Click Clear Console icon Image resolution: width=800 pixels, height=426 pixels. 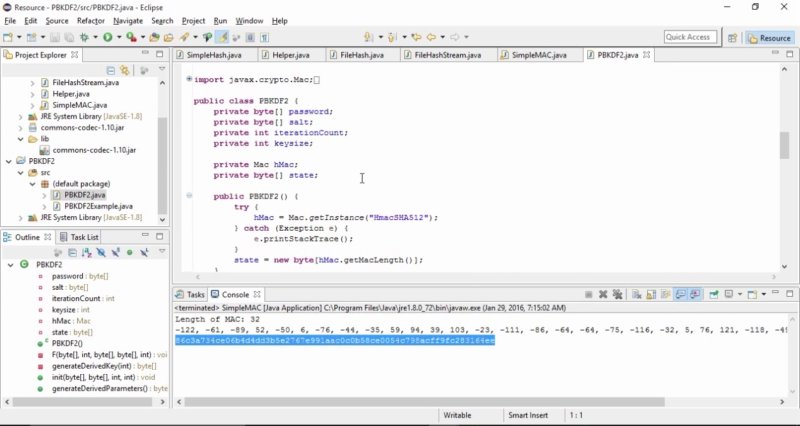coord(636,294)
